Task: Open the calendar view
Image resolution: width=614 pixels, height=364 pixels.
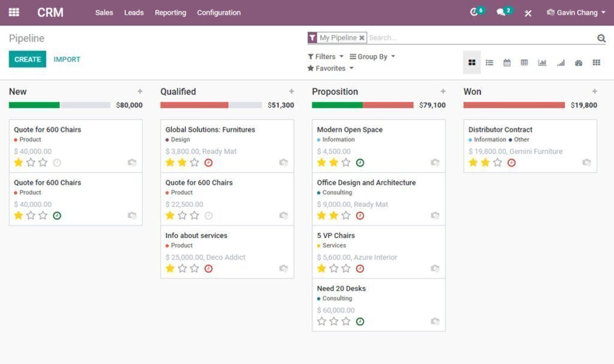Action: pyautogui.click(x=507, y=62)
